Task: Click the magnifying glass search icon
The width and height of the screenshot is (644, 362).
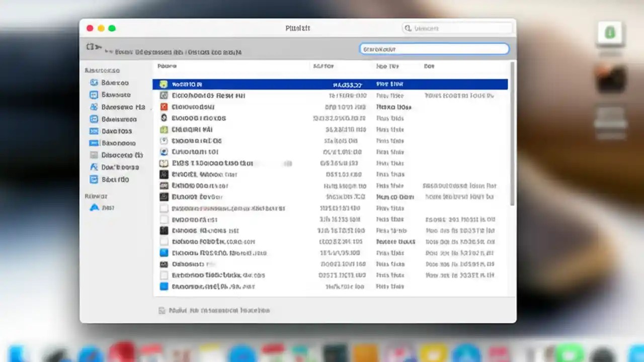Action: (x=409, y=28)
